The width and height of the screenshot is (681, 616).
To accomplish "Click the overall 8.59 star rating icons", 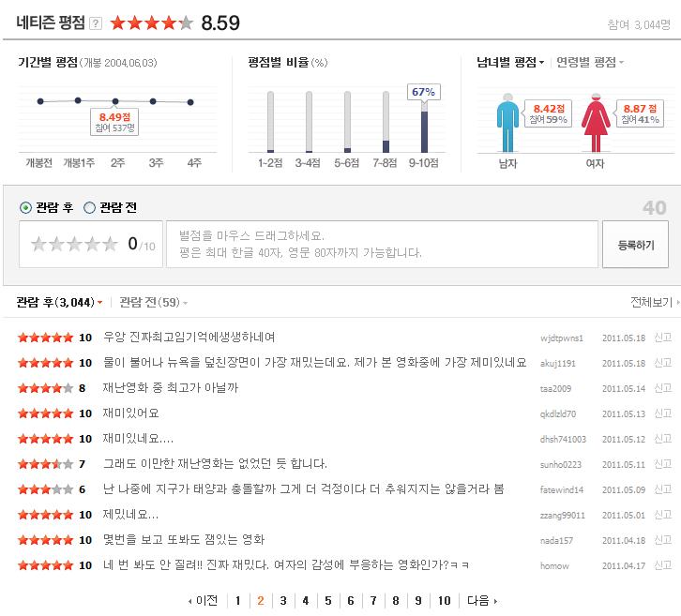I will pyautogui.click(x=152, y=23).
